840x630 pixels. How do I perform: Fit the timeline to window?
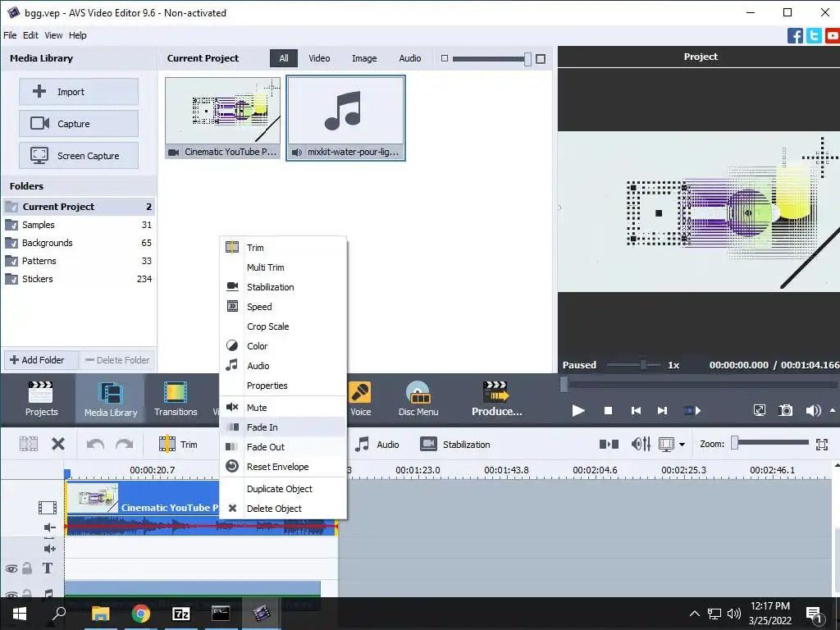tap(822, 444)
